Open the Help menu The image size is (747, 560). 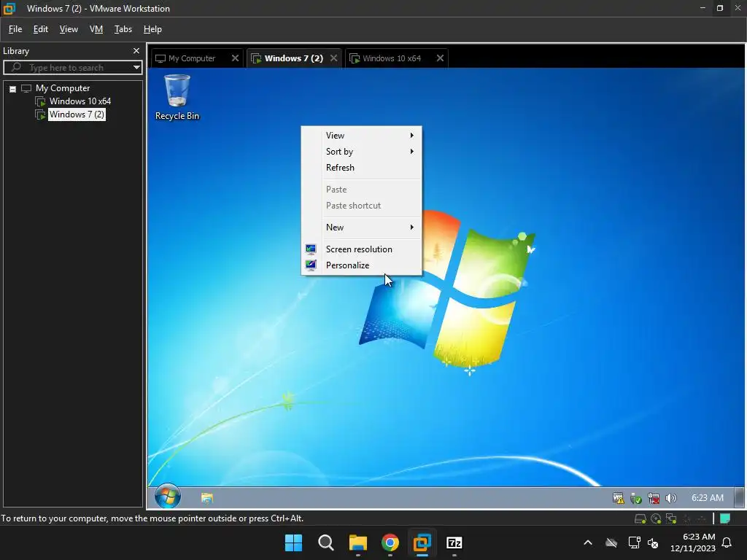[x=152, y=29]
